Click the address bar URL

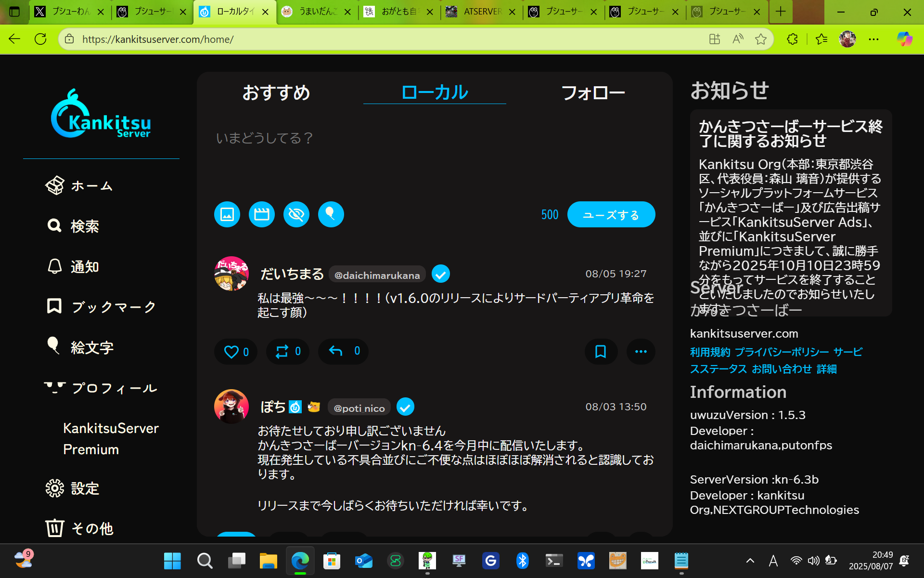tap(158, 39)
